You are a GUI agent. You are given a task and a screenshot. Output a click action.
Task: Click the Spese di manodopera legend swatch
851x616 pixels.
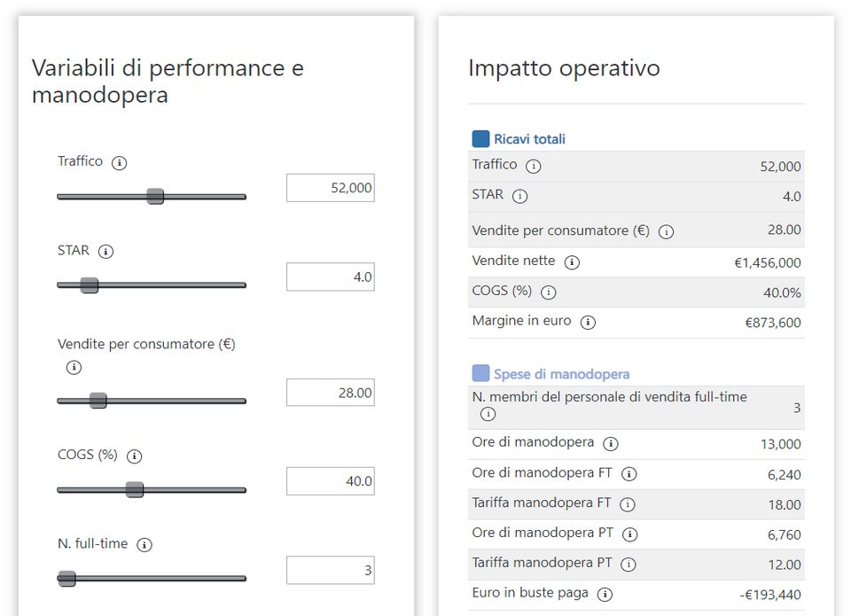click(480, 373)
